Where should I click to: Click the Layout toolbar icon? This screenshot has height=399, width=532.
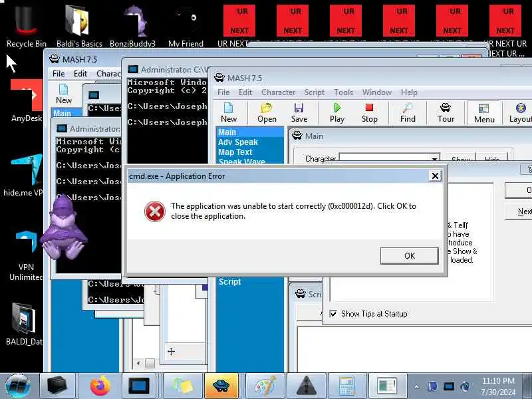520,112
